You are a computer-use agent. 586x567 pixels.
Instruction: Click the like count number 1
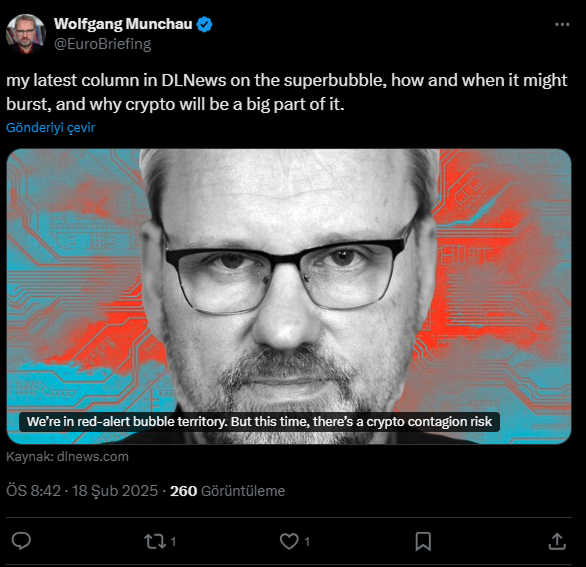pyautogui.click(x=307, y=542)
